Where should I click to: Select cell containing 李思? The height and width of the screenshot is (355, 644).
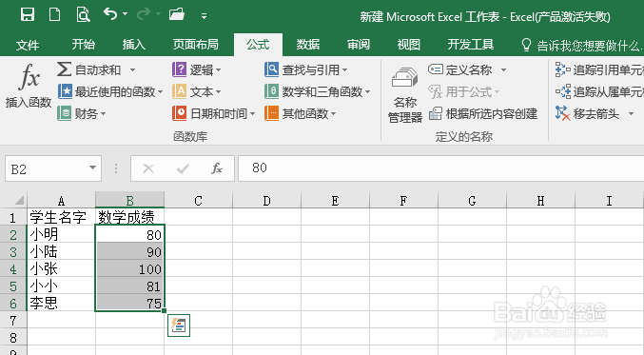(61, 304)
